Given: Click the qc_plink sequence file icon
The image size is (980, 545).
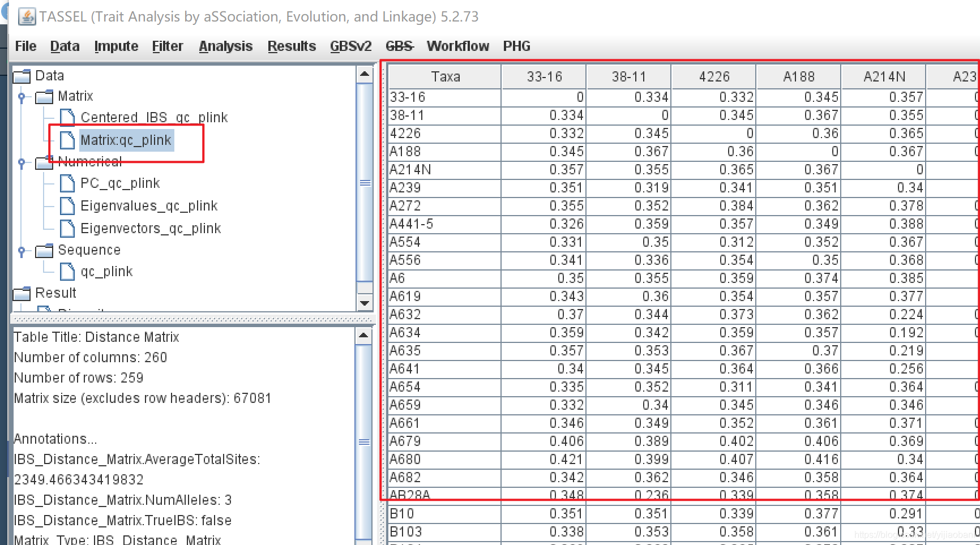Looking at the screenshot, I should click(67, 272).
